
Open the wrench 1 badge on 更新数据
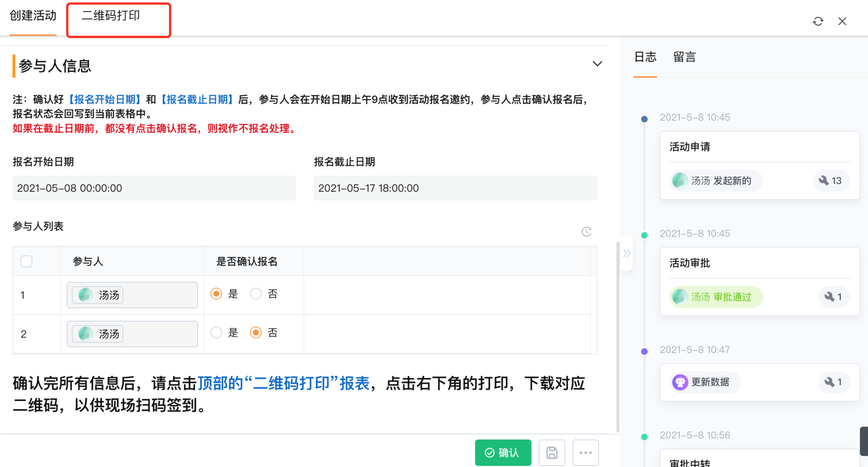[x=834, y=382]
